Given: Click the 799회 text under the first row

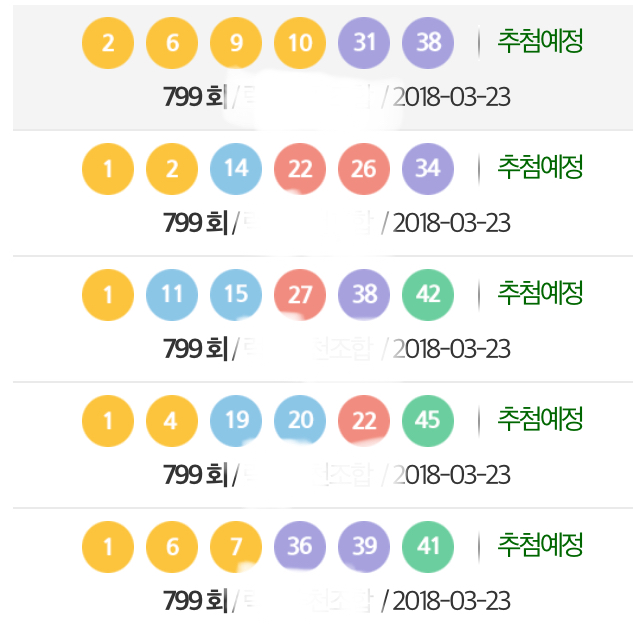Looking at the screenshot, I should [196, 97].
